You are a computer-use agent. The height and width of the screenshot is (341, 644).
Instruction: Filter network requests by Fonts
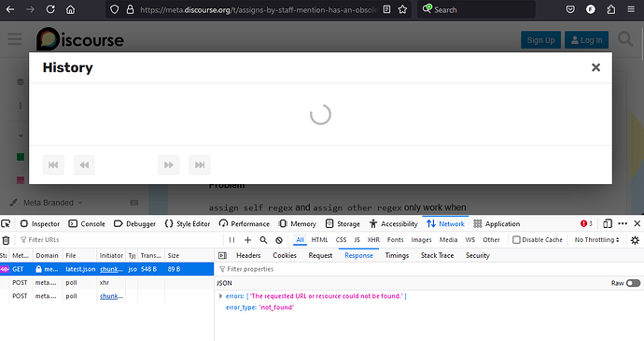(395, 240)
